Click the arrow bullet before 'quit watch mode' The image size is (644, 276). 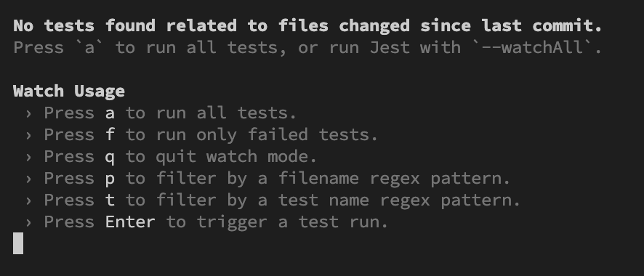point(28,157)
